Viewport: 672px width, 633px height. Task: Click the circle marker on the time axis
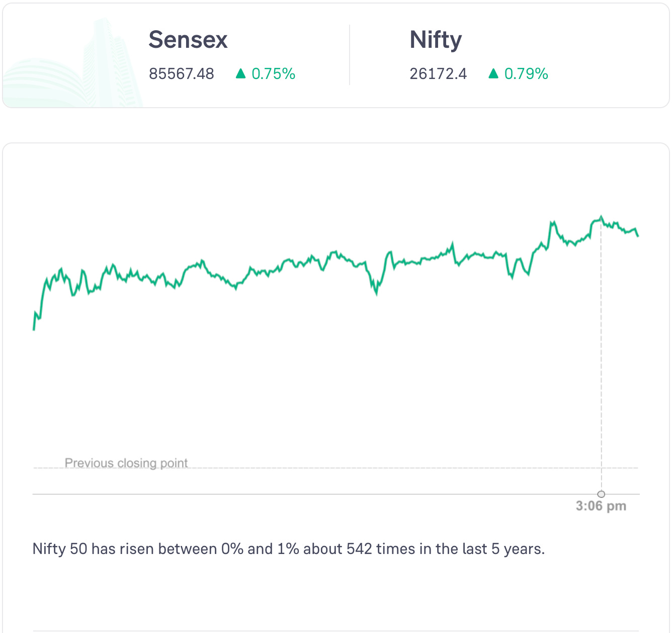[601, 494]
